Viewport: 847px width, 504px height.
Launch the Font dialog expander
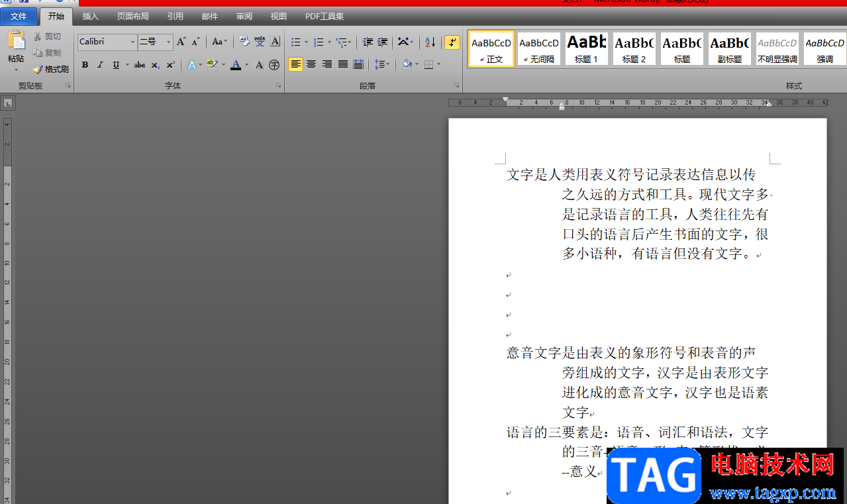pyautogui.click(x=278, y=86)
